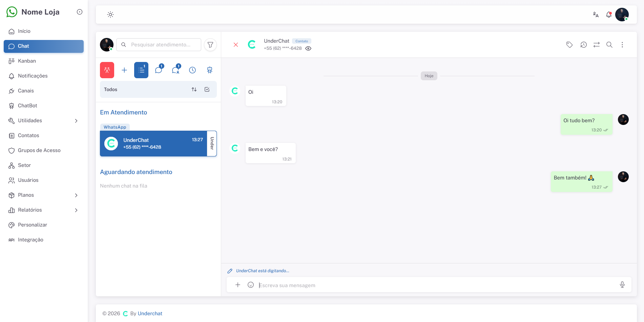Close the open conversation with red X
This screenshot has height=322, width=644.
click(236, 45)
